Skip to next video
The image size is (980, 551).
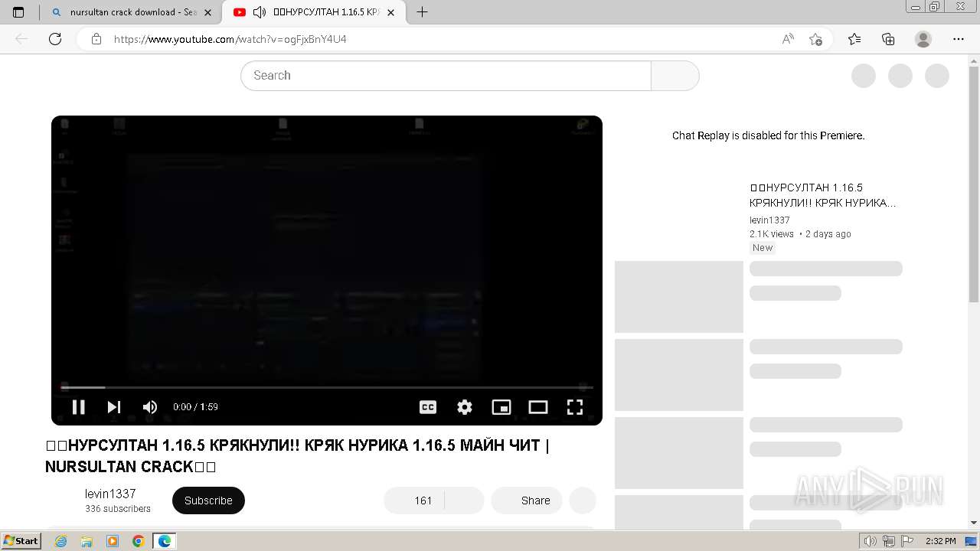[x=113, y=407]
